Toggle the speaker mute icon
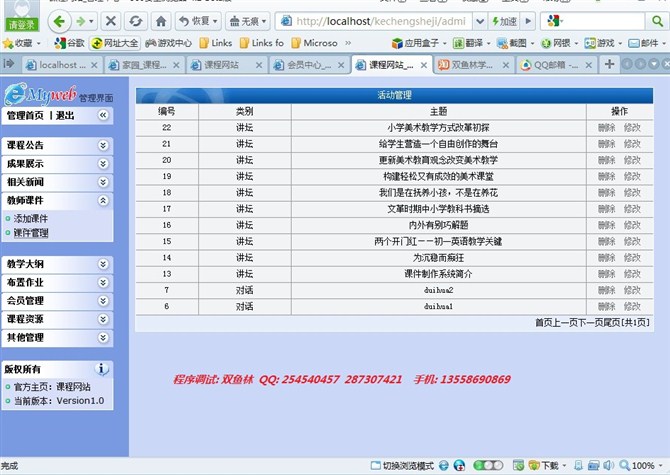The image size is (670, 475). (x=608, y=465)
